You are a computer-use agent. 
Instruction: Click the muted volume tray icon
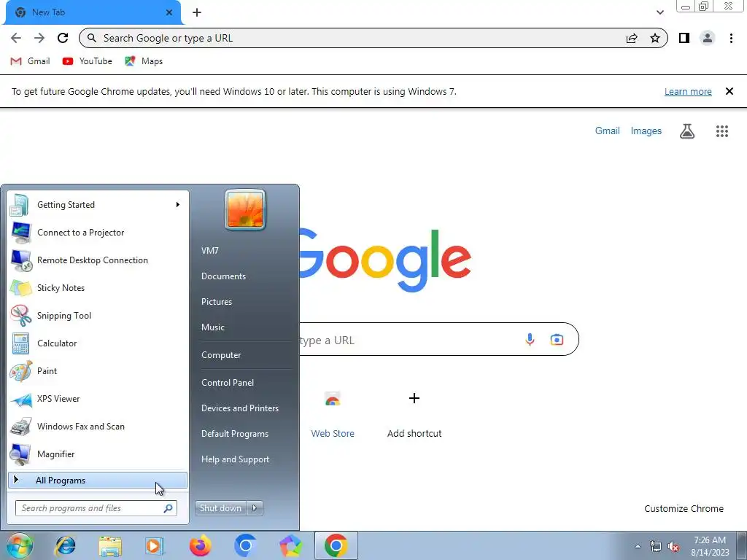pyautogui.click(x=673, y=547)
